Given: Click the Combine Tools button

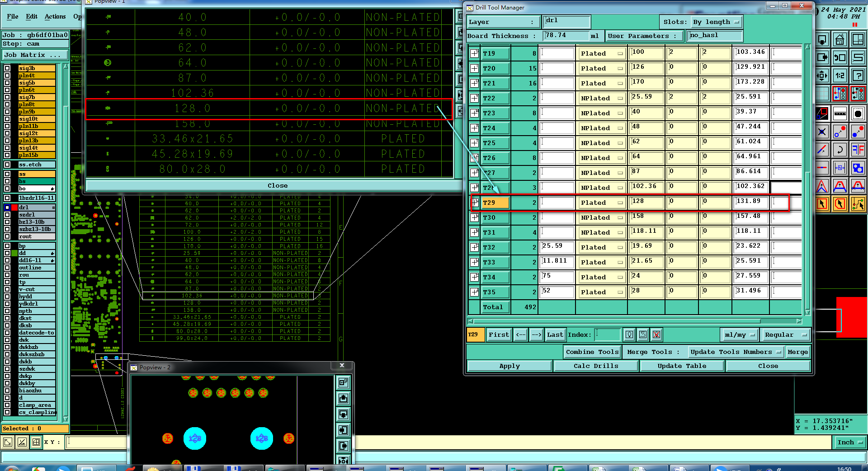Looking at the screenshot, I should pyautogui.click(x=592, y=352).
